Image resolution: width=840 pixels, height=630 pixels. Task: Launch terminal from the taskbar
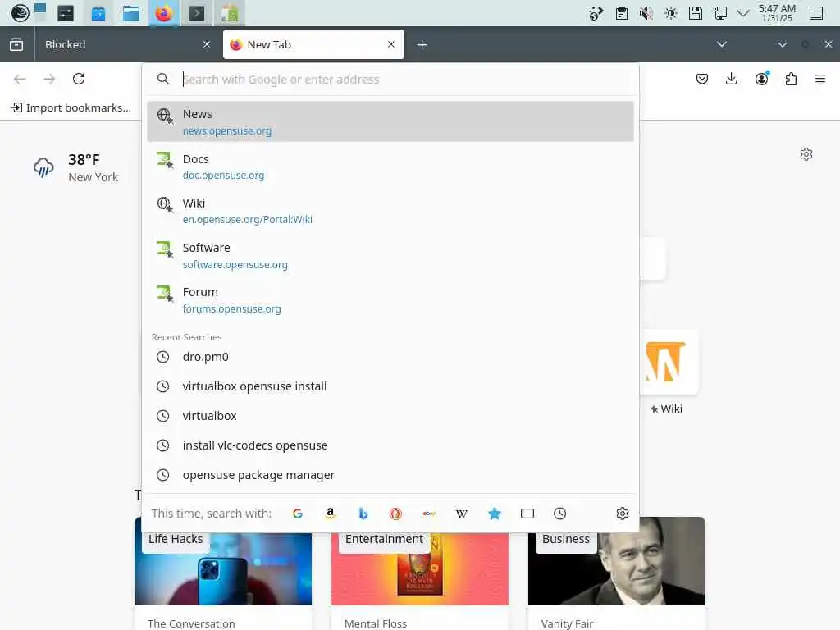point(197,13)
